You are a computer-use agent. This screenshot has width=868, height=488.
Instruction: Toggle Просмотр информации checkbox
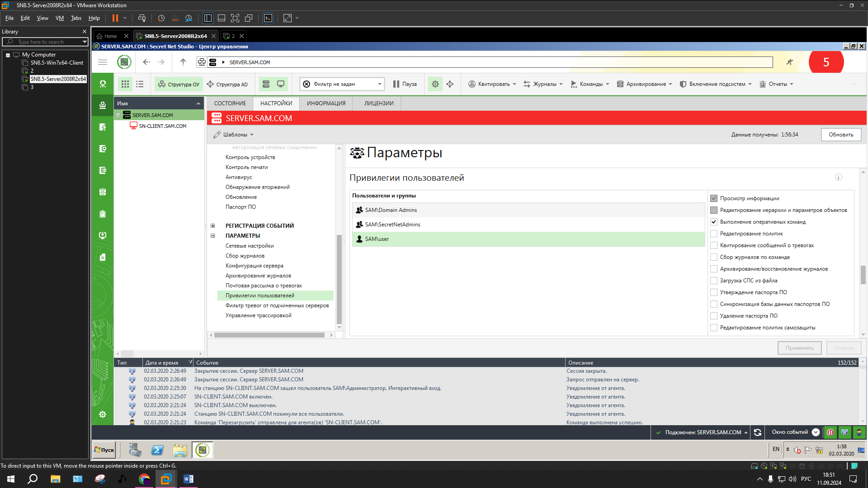pos(714,198)
